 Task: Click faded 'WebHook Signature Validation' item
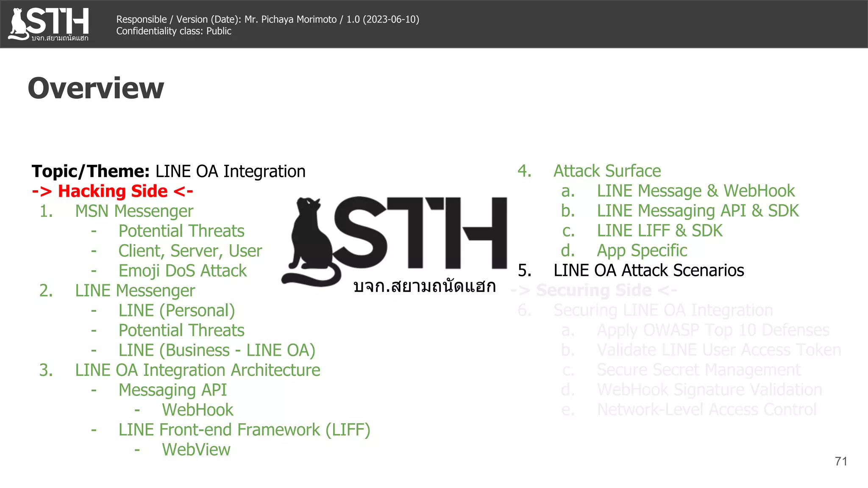tap(709, 390)
